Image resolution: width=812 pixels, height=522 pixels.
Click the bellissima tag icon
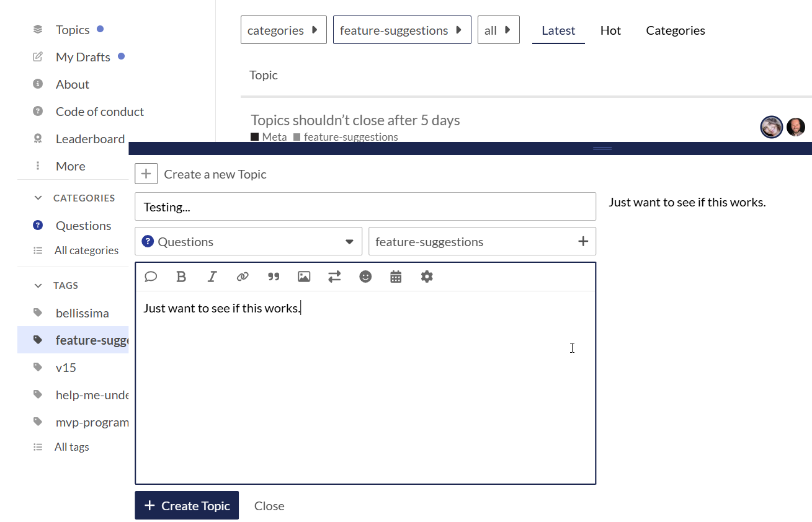click(38, 312)
